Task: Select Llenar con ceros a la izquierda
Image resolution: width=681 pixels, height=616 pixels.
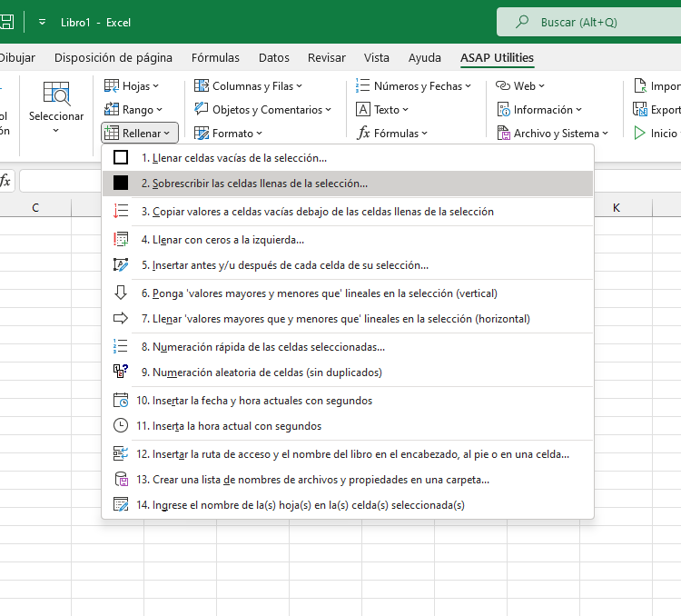Action: tap(348, 240)
